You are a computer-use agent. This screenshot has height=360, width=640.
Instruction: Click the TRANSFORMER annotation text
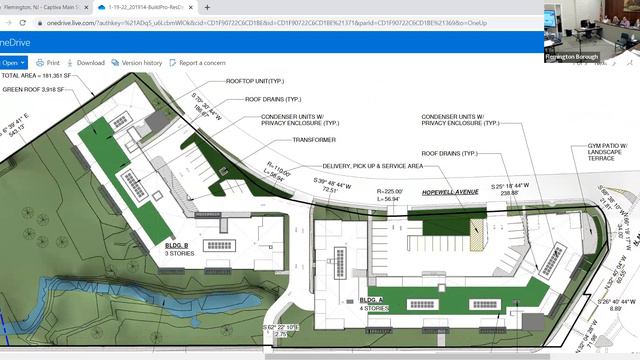click(x=314, y=140)
